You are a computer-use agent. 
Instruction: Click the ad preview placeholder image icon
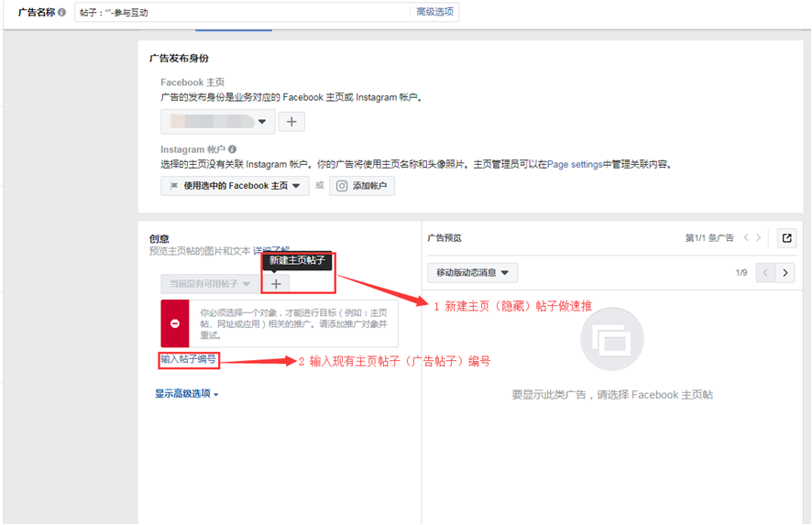[612, 339]
